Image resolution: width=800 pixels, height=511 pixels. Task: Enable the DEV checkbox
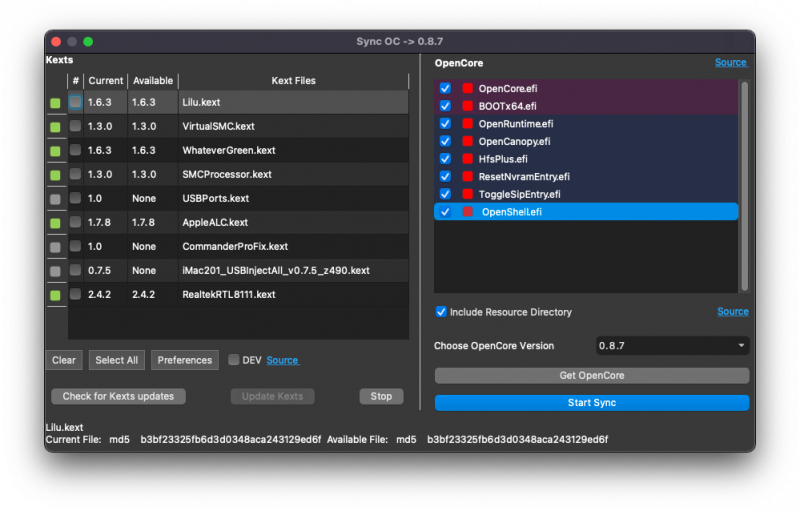point(234,360)
